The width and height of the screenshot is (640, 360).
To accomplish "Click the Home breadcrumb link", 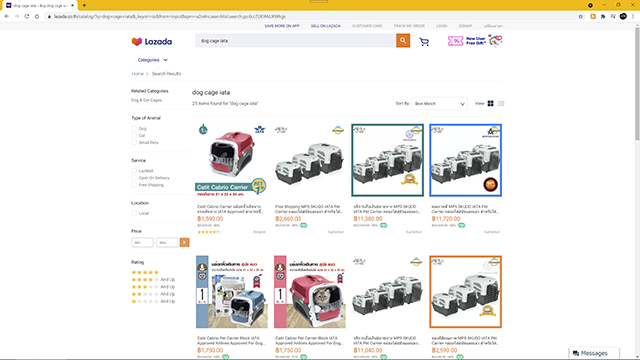I will 137,74.
